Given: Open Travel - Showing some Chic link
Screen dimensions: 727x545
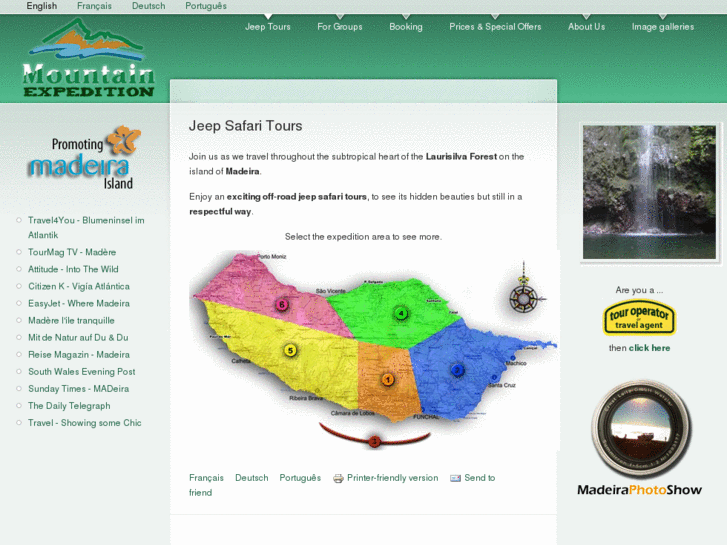Looking at the screenshot, I should pos(85,423).
